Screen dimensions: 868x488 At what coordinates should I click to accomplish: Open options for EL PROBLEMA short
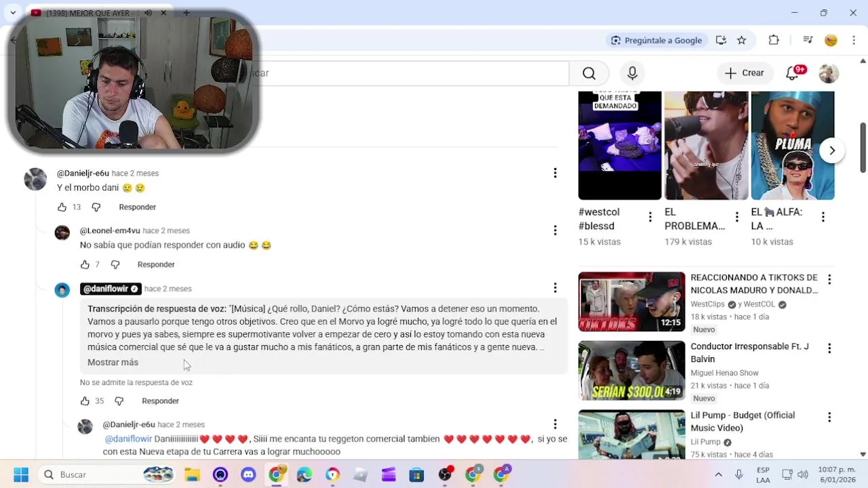736,218
